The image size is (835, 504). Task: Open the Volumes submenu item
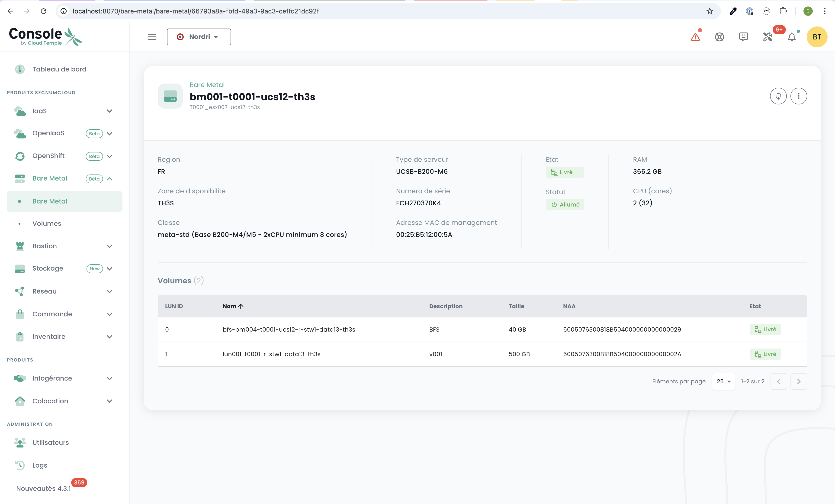(47, 223)
